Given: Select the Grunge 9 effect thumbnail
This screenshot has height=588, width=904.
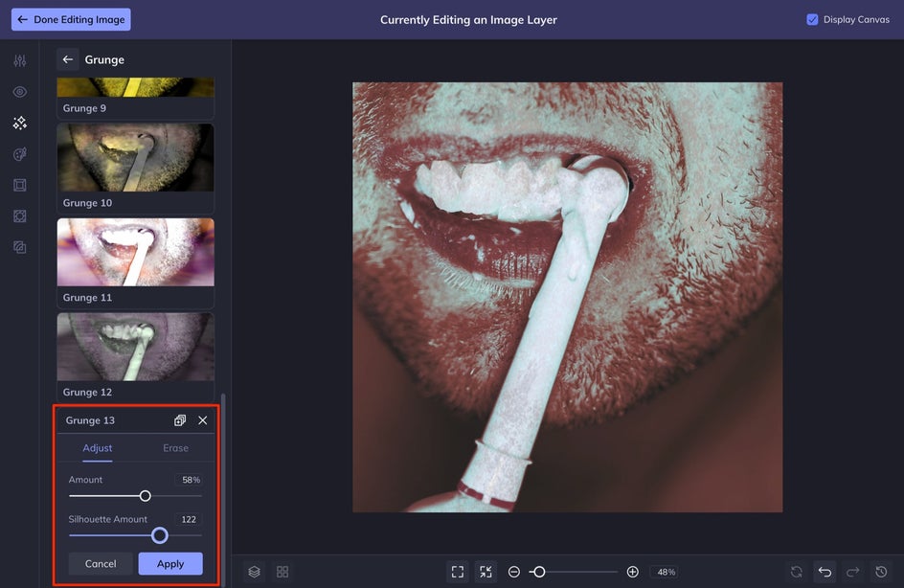Looking at the screenshot, I should point(135,87).
